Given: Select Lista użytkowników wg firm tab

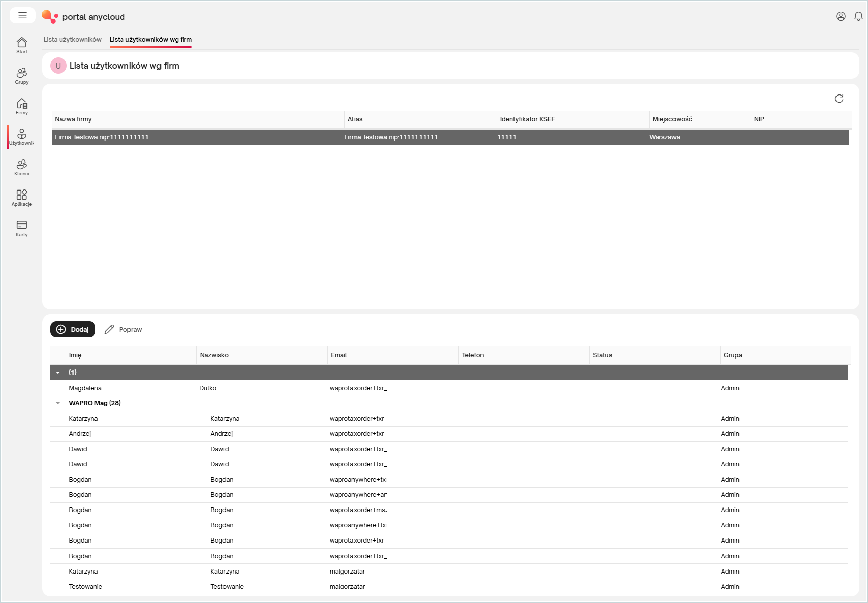Looking at the screenshot, I should (151, 40).
